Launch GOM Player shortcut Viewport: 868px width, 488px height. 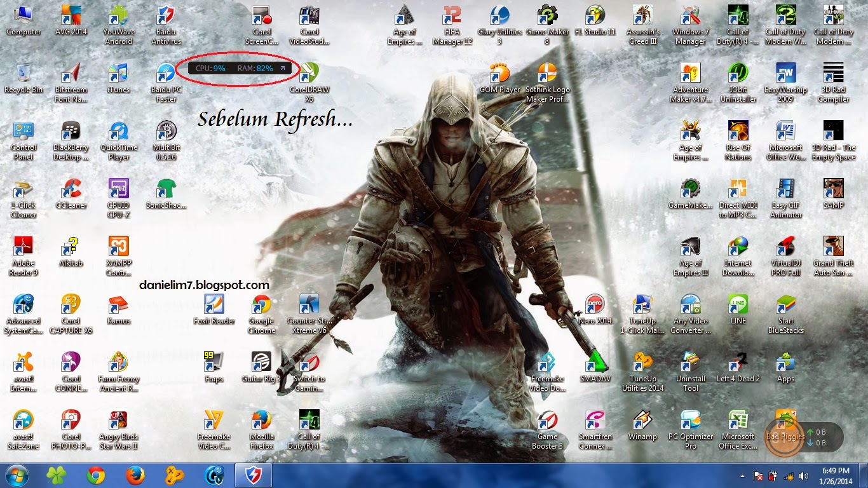[500, 78]
